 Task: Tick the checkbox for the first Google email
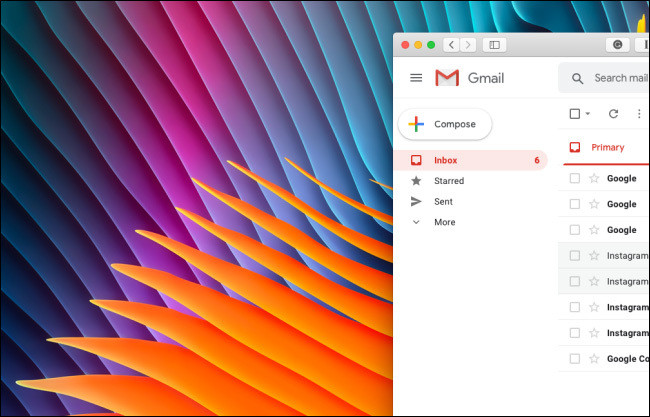point(575,179)
